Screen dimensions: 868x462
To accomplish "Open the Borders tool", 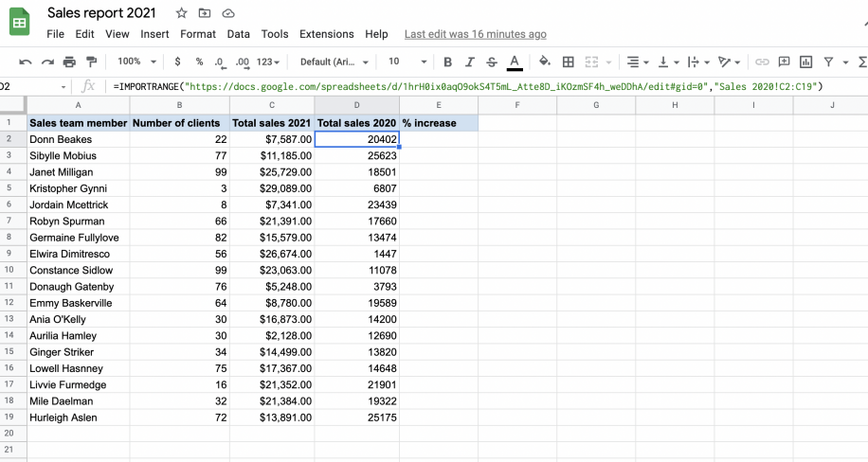I will coord(569,62).
